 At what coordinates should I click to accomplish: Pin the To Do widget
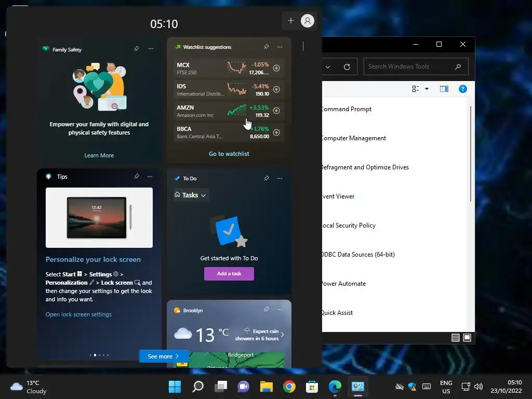267,178
